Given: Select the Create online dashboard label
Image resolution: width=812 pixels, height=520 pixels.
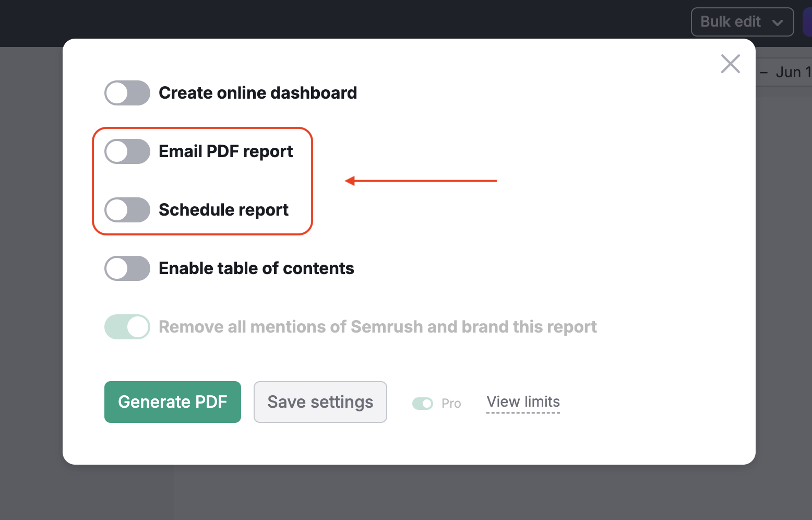Looking at the screenshot, I should (258, 93).
